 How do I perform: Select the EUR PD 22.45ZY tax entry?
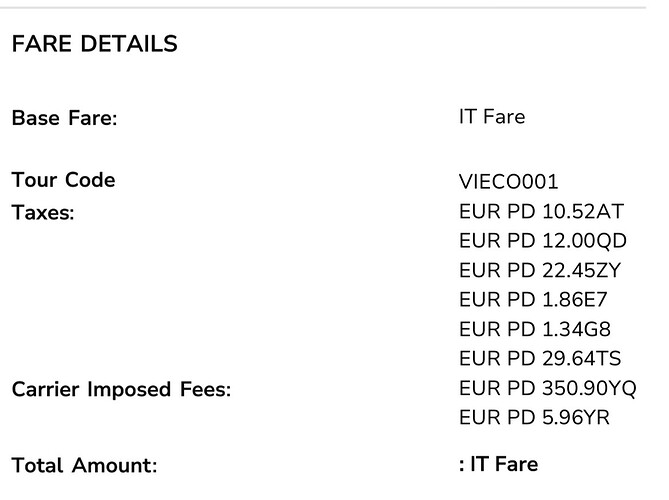540,270
